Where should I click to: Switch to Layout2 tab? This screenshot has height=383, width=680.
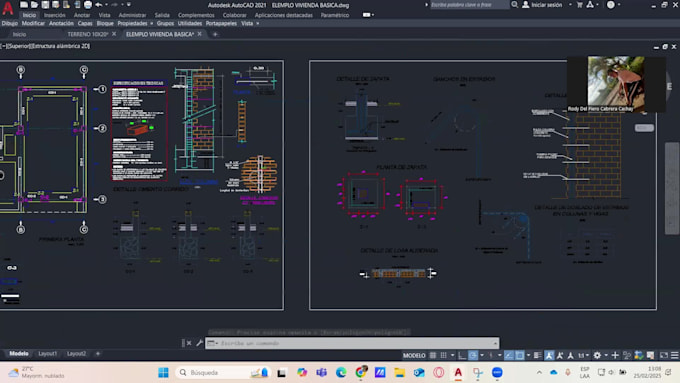(76, 354)
